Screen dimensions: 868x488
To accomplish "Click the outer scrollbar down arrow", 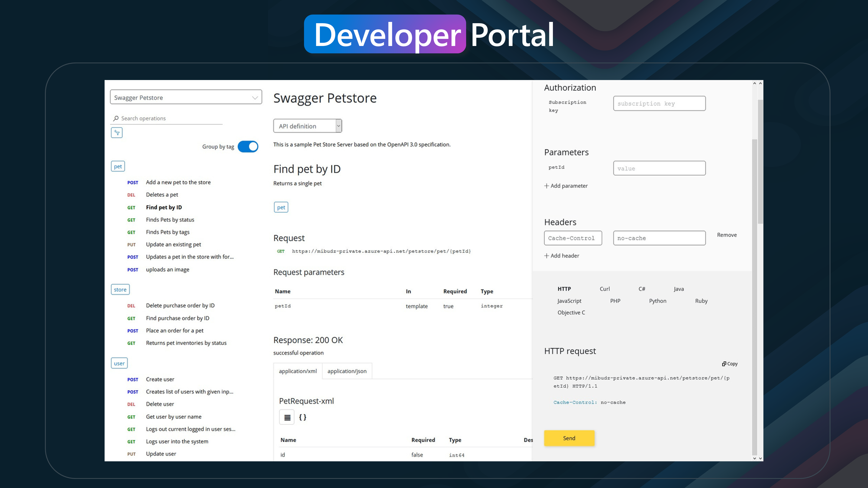I will 760,458.
